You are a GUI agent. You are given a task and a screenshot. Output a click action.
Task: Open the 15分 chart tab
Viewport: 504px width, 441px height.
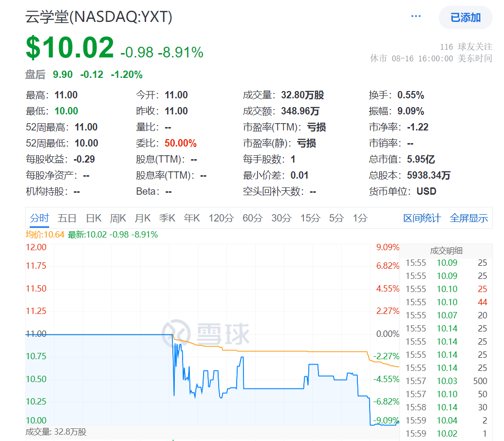310,218
